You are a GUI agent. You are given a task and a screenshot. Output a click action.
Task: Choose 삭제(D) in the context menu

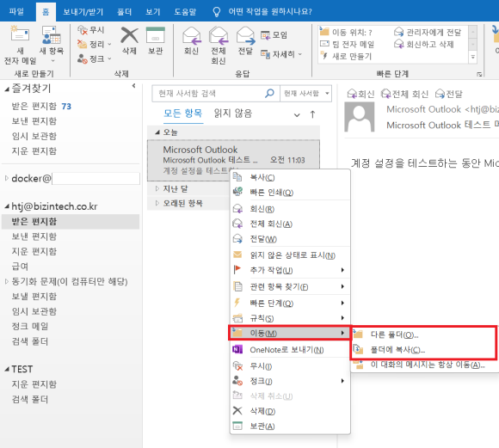pos(290,411)
